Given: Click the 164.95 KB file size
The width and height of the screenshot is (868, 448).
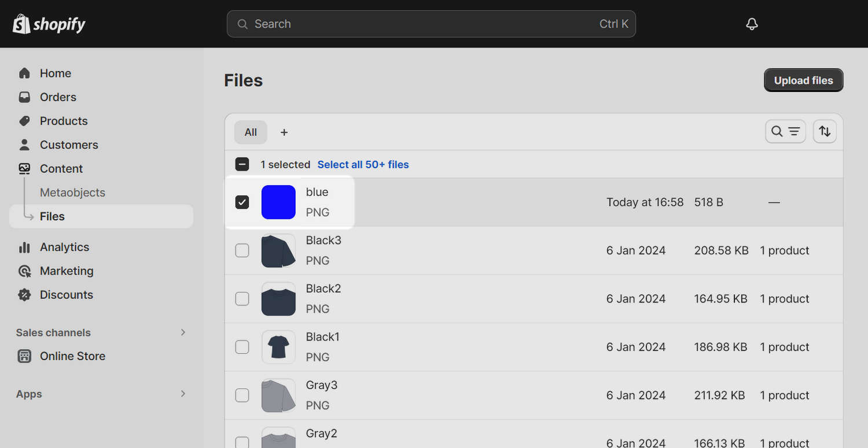Looking at the screenshot, I should pos(721,299).
